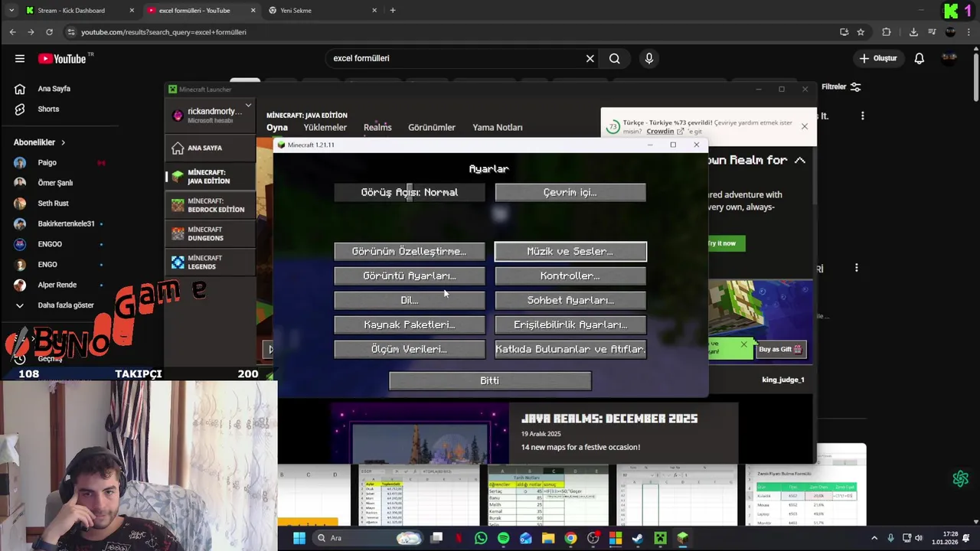The width and height of the screenshot is (980, 551).
Task: Click the Dil language button
Action: point(410,300)
